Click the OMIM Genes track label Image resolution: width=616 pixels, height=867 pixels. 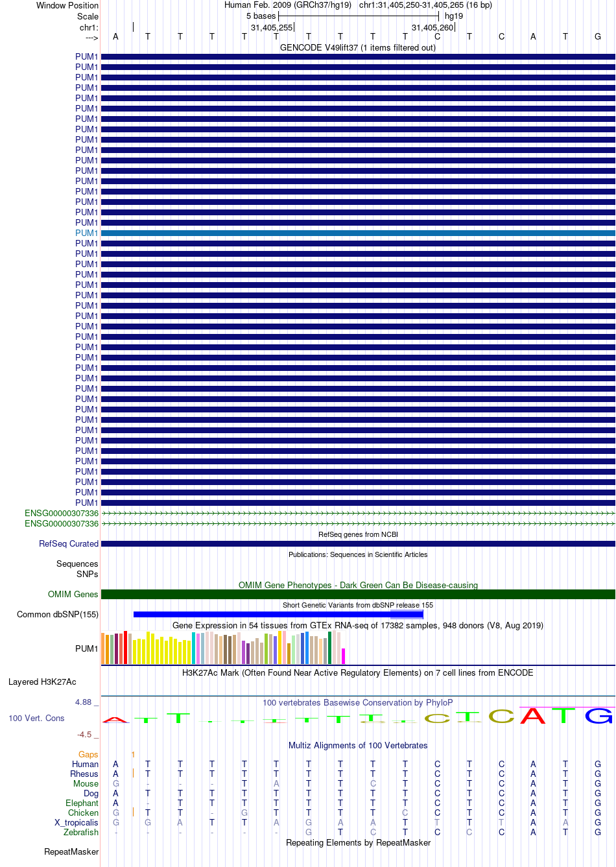pyautogui.click(x=73, y=594)
